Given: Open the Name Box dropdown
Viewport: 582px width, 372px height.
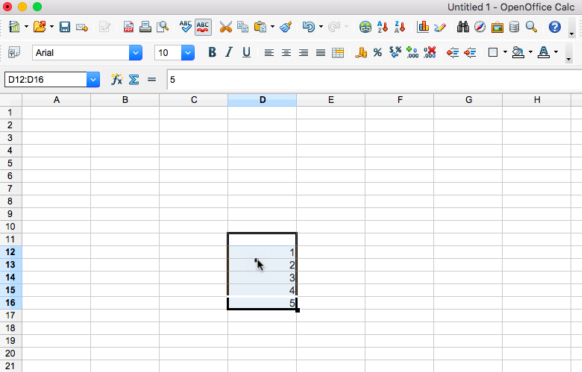Looking at the screenshot, I should pos(93,79).
